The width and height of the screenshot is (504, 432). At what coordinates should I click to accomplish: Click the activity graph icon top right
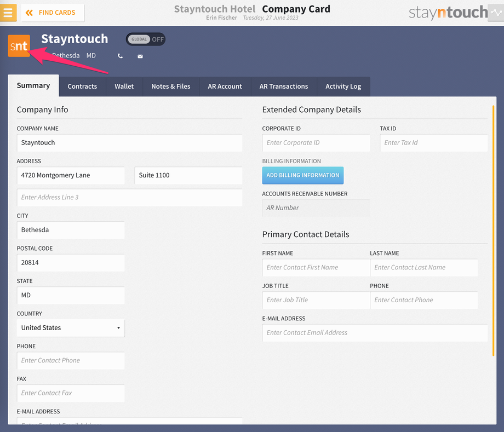pyautogui.click(x=496, y=13)
